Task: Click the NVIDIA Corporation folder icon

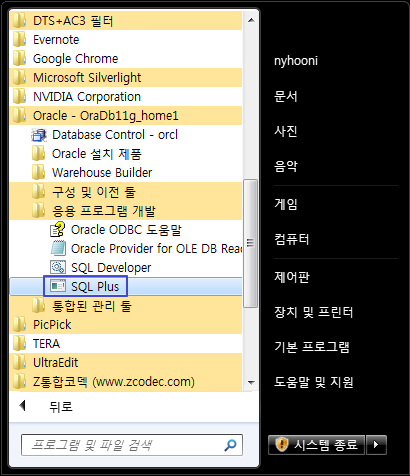Action: [19, 97]
